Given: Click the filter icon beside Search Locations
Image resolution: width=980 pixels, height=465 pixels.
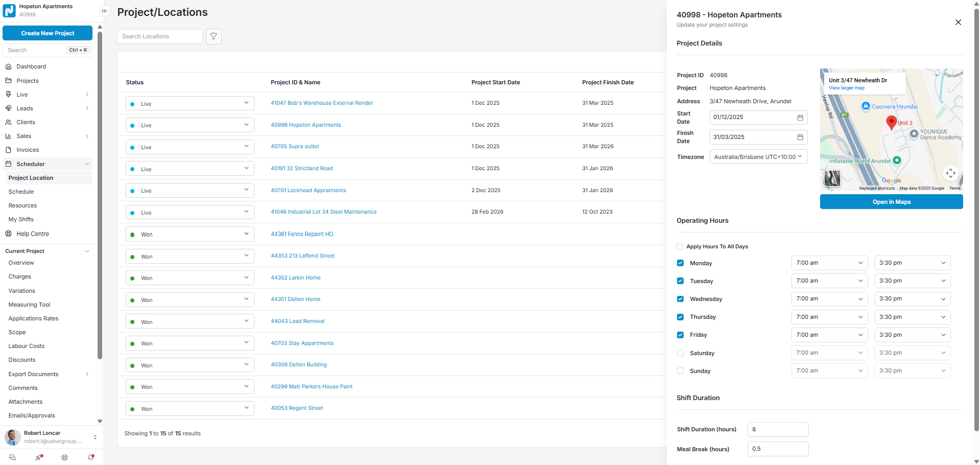Looking at the screenshot, I should click(214, 36).
